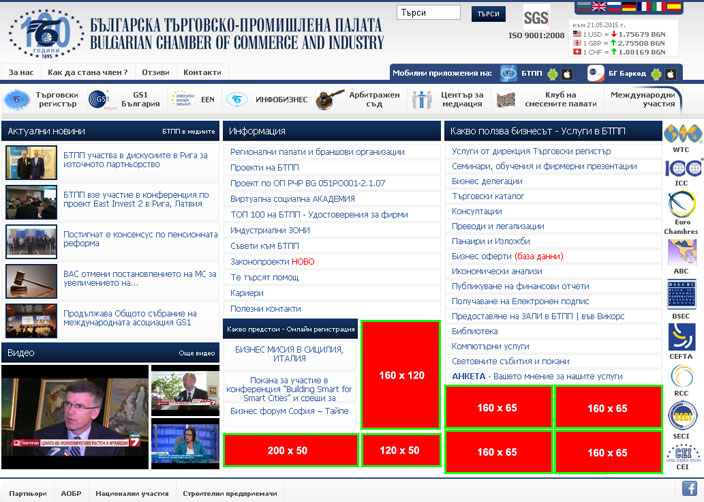Choose the Russian flag language option
704x502 pixels.
click(x=614, y=6)
